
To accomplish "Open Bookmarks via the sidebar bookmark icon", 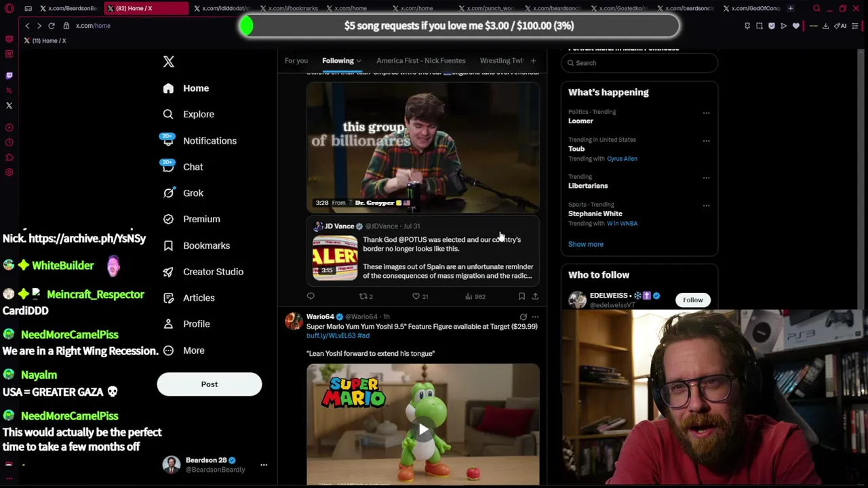I will point(168,245).
